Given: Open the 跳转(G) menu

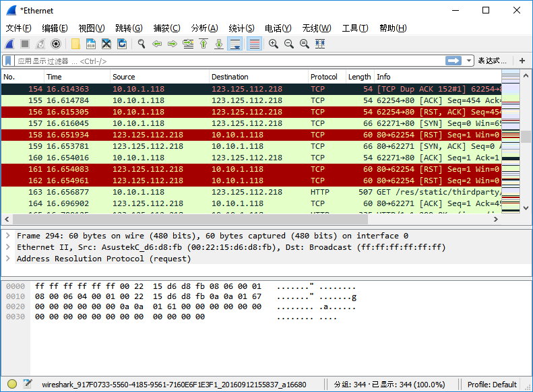Looking at the screenshot, I should (129, 28).
